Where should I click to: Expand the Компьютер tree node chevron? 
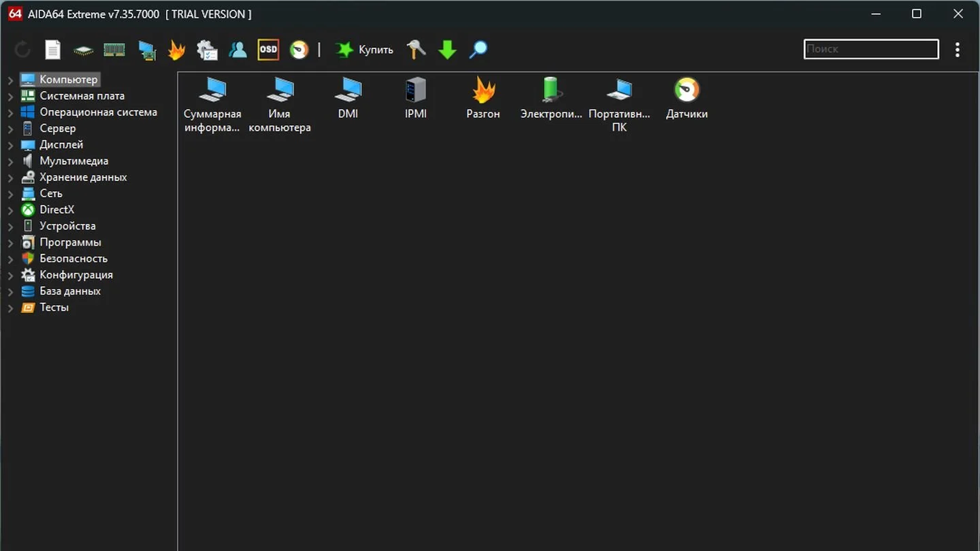[10, 80]
